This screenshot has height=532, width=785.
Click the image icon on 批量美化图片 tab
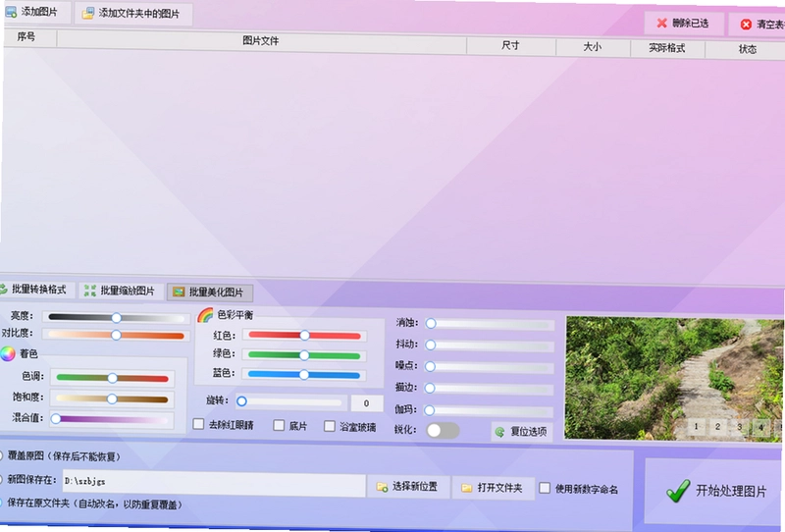pyautogui.click(x=179, y=292)
